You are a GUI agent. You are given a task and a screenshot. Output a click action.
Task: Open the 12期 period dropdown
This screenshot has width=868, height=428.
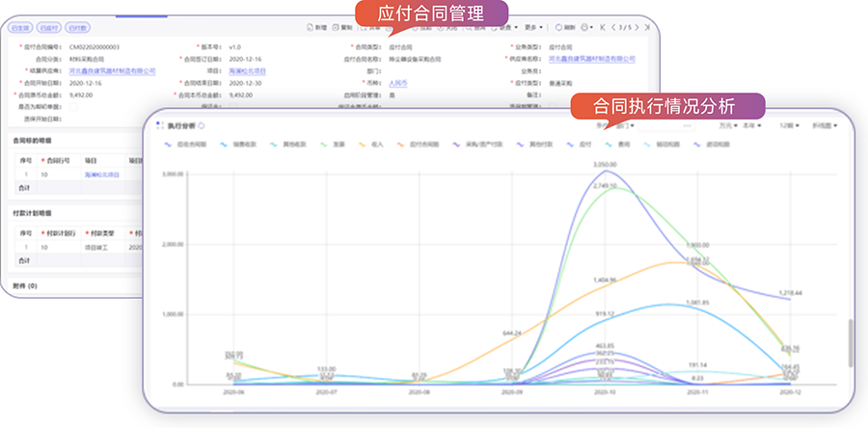click(x=786, y=126)
